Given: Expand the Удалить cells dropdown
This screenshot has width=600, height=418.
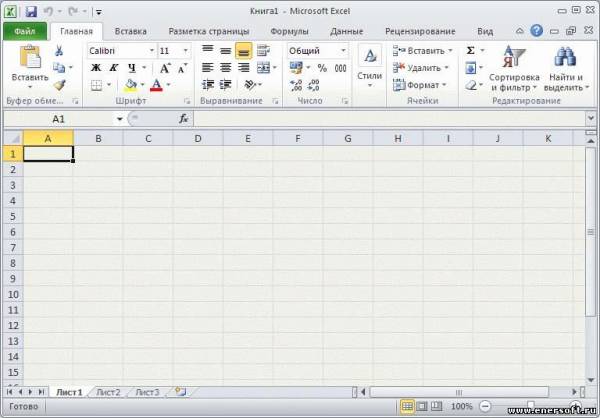Looking at the screenshot, I should click(x=447, y=68).
